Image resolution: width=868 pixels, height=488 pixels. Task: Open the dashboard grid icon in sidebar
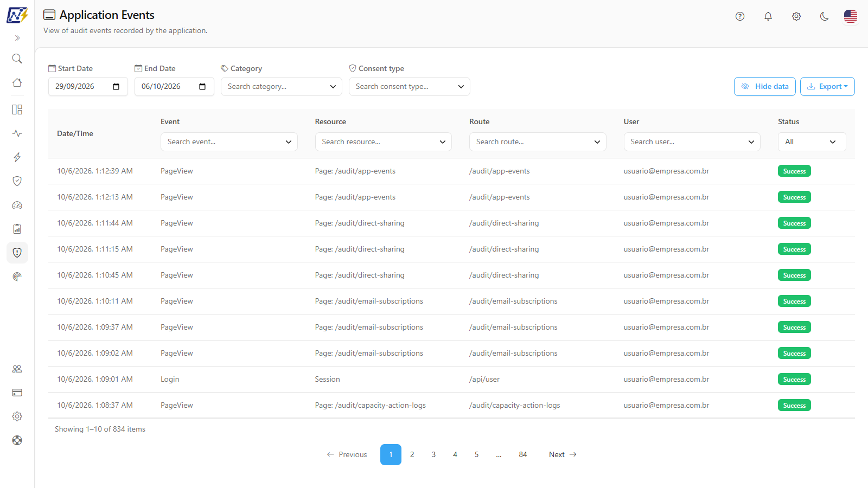click(x=17, y=110)
